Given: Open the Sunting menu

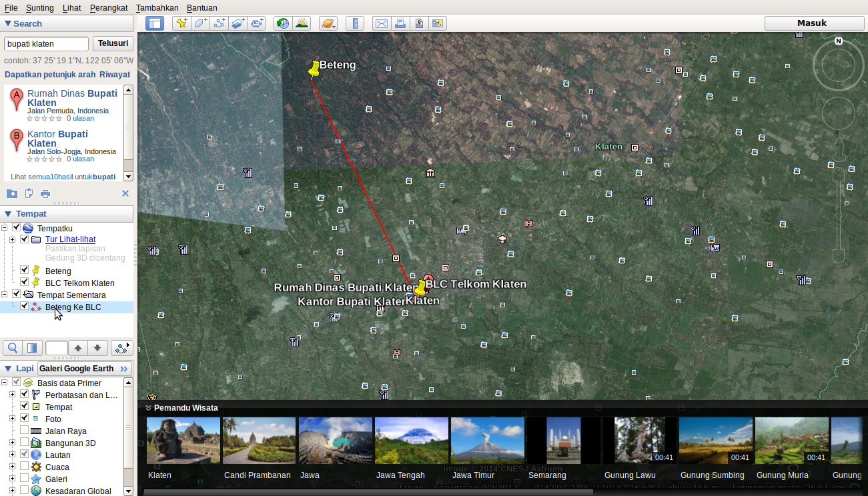Looking at the screenshot, I should pyautogui.click(x=40, y=7).
